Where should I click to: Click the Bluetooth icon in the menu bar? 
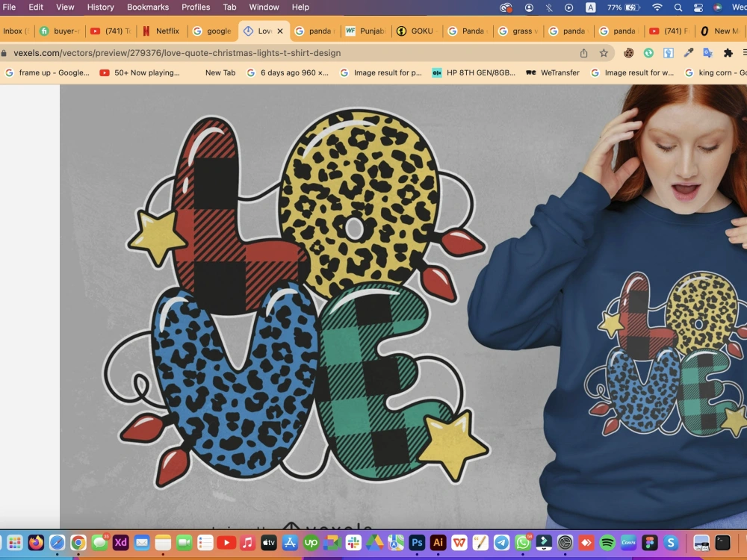pyautogui.click(x=549, y=7)
